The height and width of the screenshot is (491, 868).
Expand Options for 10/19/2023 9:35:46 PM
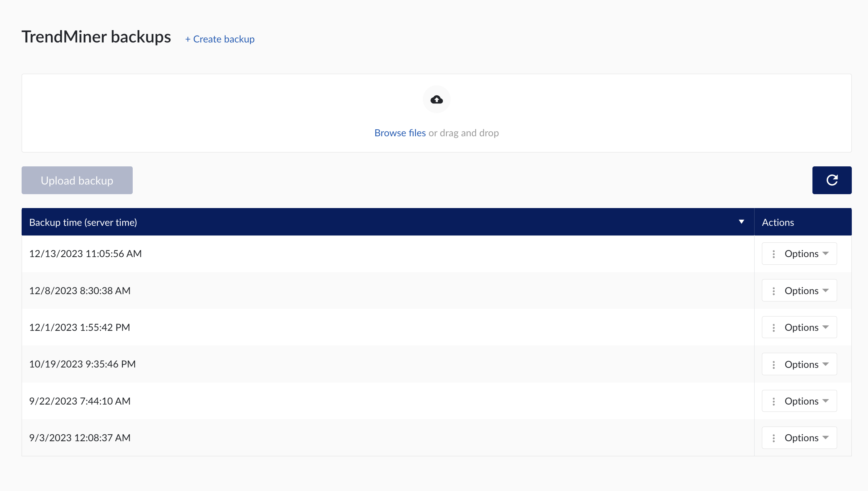click(799, 364)
